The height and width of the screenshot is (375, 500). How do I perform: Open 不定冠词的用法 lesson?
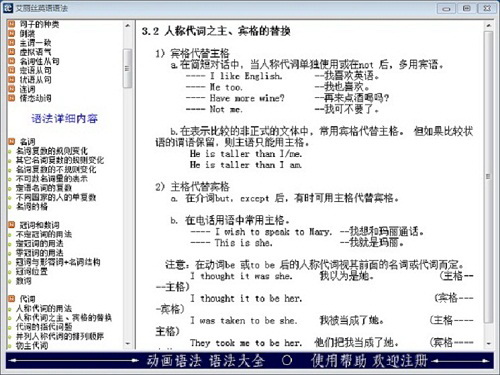(x=44, y=234)
